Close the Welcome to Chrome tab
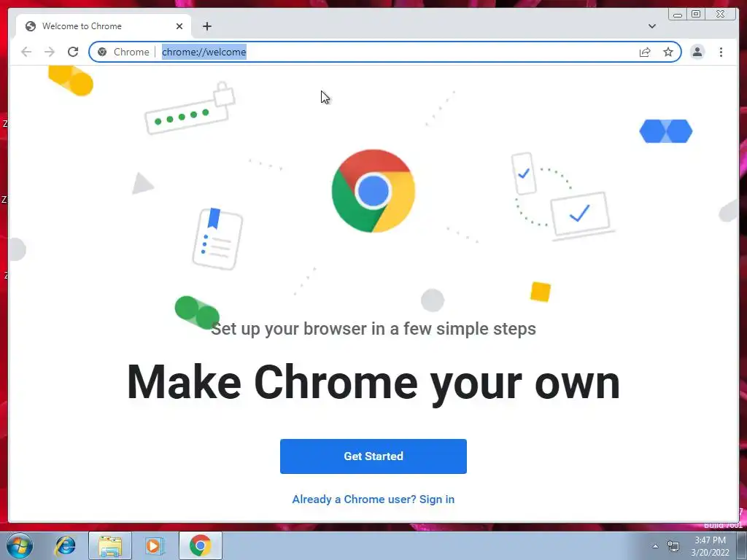 tap(179, 26)
